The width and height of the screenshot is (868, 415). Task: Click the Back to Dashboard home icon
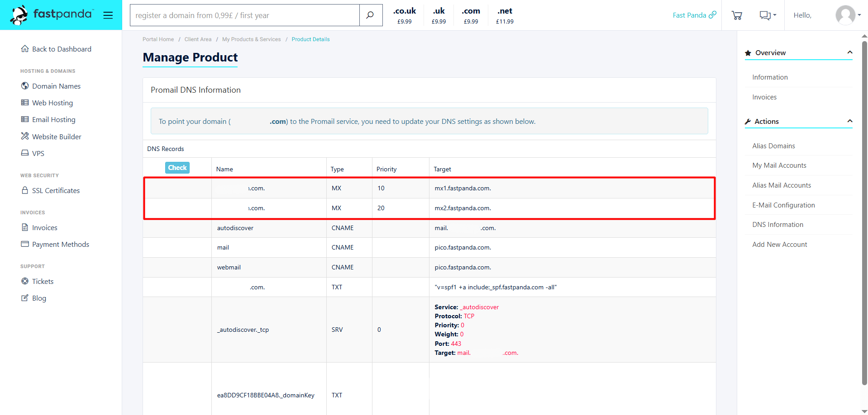point(25,49)
